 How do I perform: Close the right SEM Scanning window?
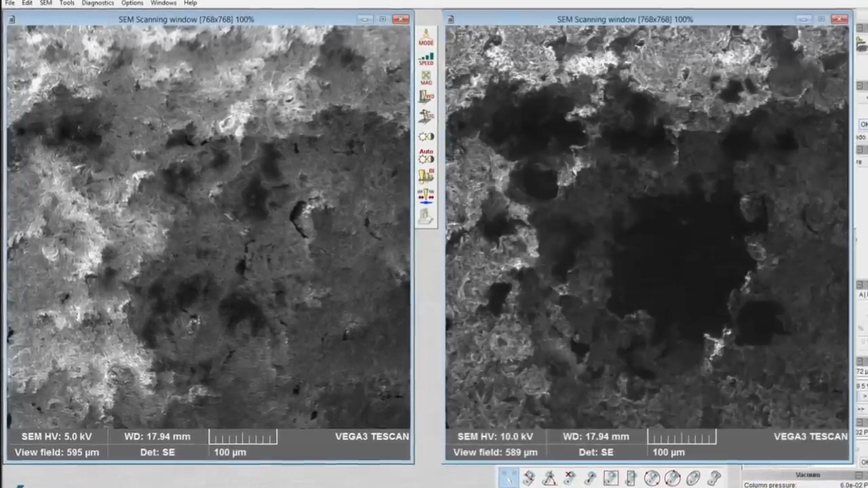click(840, 19)
